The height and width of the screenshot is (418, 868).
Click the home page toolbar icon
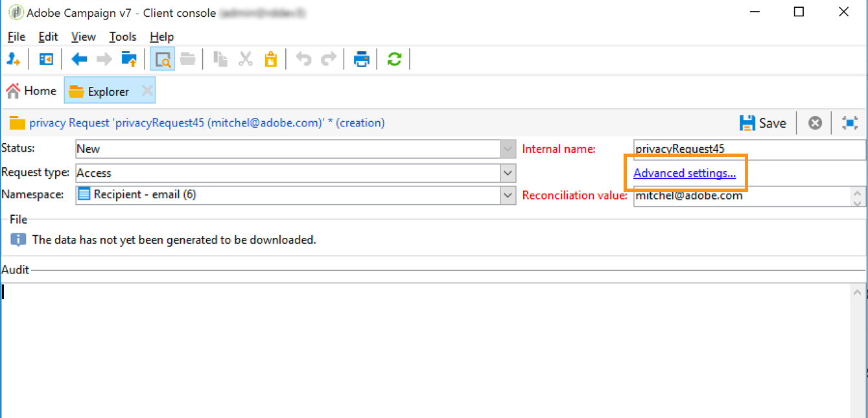pyautogui.click(x=46, y=60)
